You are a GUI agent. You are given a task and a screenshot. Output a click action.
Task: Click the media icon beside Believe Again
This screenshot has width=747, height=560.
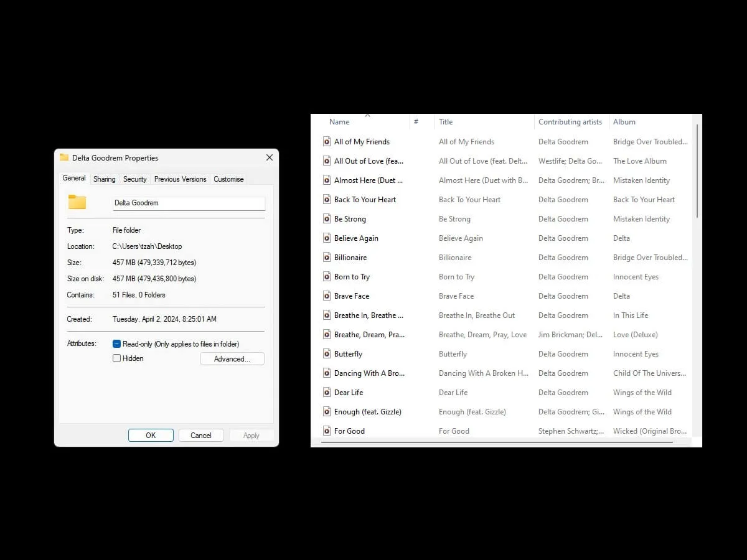click(x=327, y=238)
